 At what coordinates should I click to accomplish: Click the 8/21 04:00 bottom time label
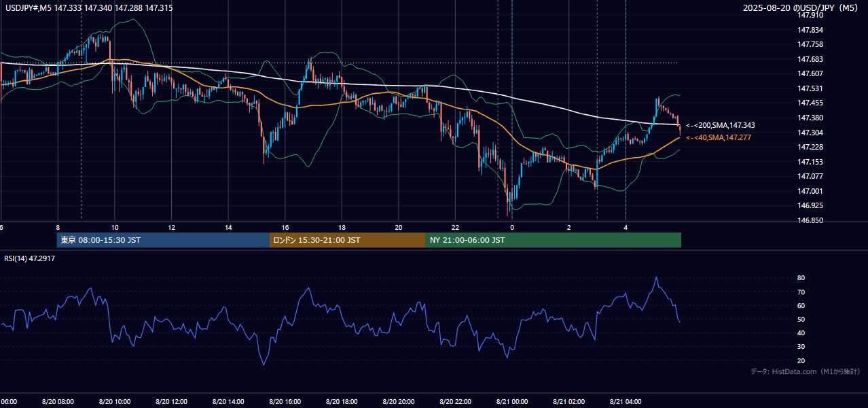click(x=626, y=402)
